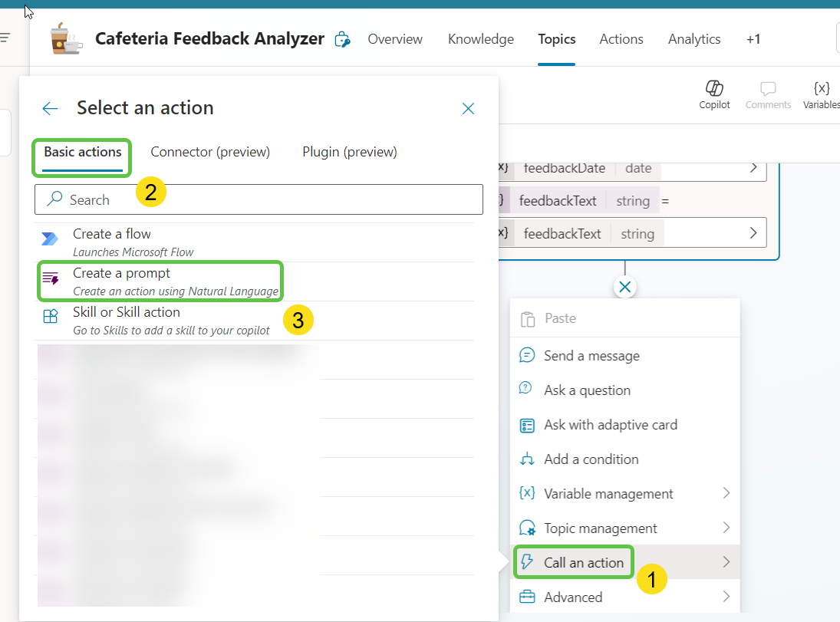
Task: Click the Search actions input field
Action: [x=259, y=199]
